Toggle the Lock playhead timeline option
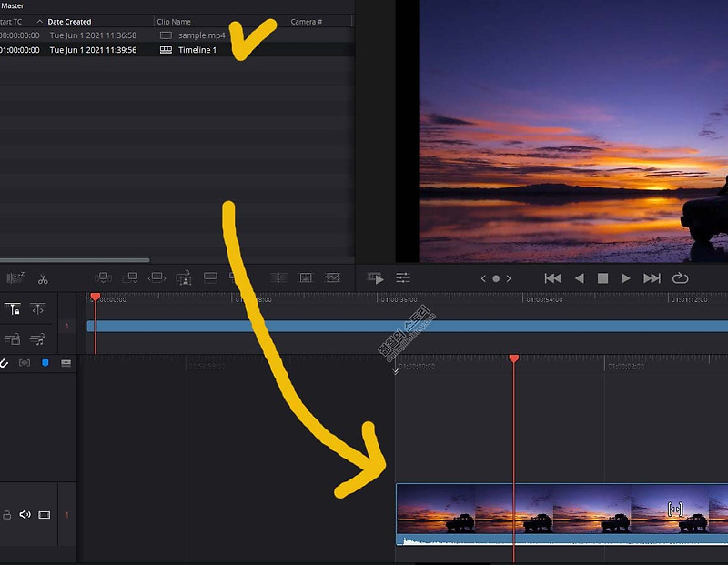The image size is (728, 565). pos(12,308)
